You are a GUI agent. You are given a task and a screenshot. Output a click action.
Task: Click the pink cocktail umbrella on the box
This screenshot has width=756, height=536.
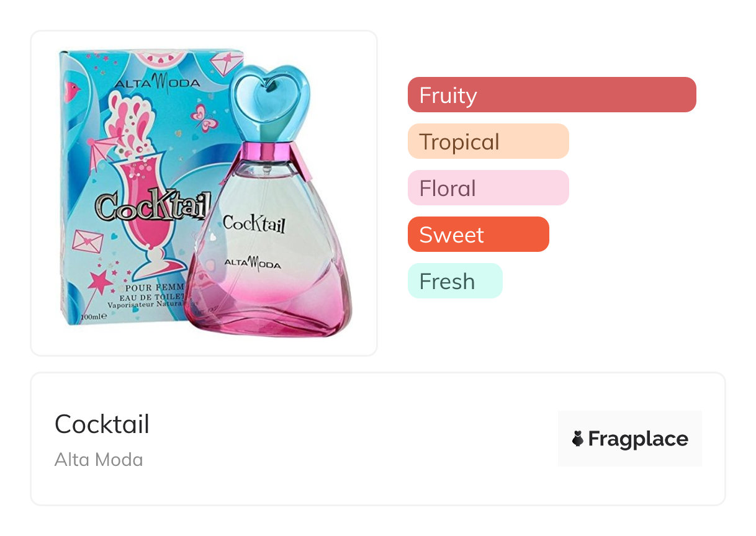[99, 148]
